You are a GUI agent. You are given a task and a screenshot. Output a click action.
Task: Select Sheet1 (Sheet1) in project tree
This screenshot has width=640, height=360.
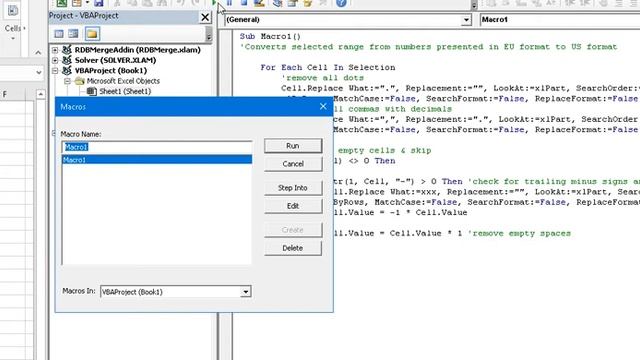click(x=125, y=91)
